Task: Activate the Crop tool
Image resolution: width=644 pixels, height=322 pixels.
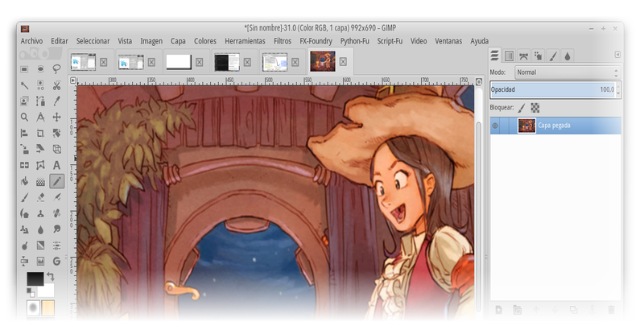Action: [x=40, y=133]
